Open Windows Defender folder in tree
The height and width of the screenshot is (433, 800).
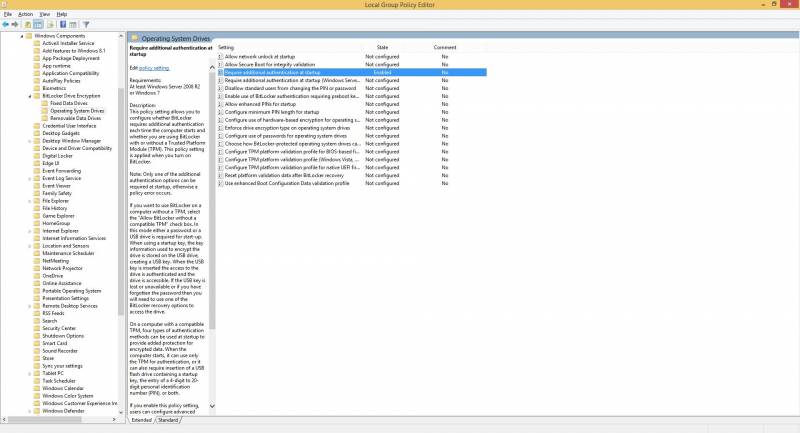pyautogui.click(x=64, y=410)
